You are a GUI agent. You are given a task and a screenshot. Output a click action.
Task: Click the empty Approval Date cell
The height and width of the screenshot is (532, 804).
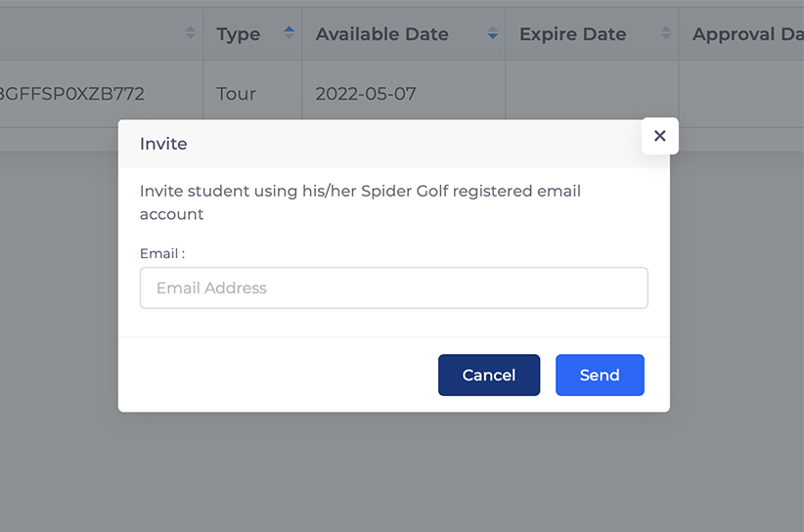pyautogui.click(x=741, y=94)
